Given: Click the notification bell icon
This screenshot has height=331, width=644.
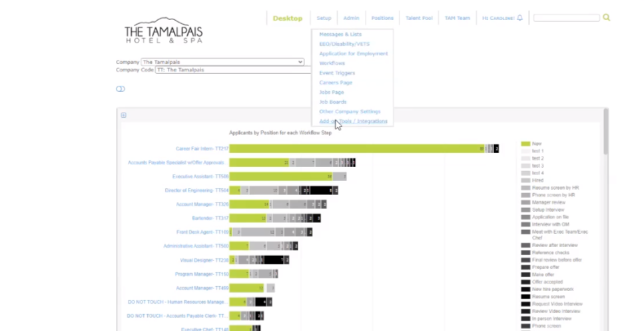Looking at the screenshot, I should pyautogui.click(x=520, y=18).
